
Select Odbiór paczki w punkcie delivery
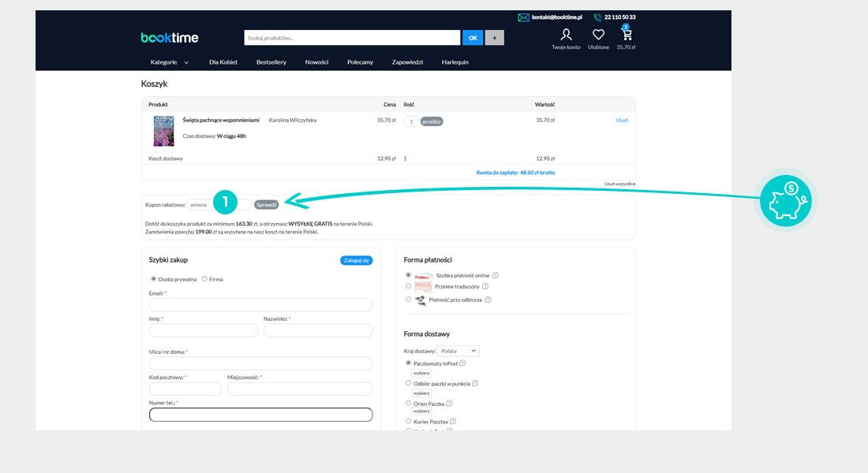[409, 383]
